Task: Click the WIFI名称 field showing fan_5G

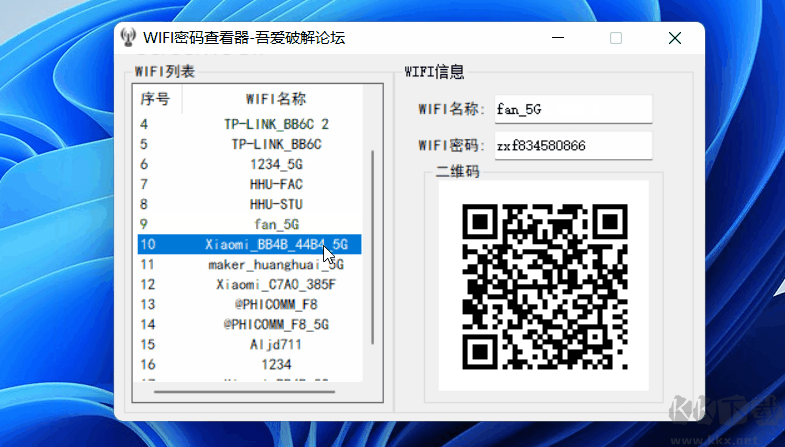Action: tap(573, 109)
